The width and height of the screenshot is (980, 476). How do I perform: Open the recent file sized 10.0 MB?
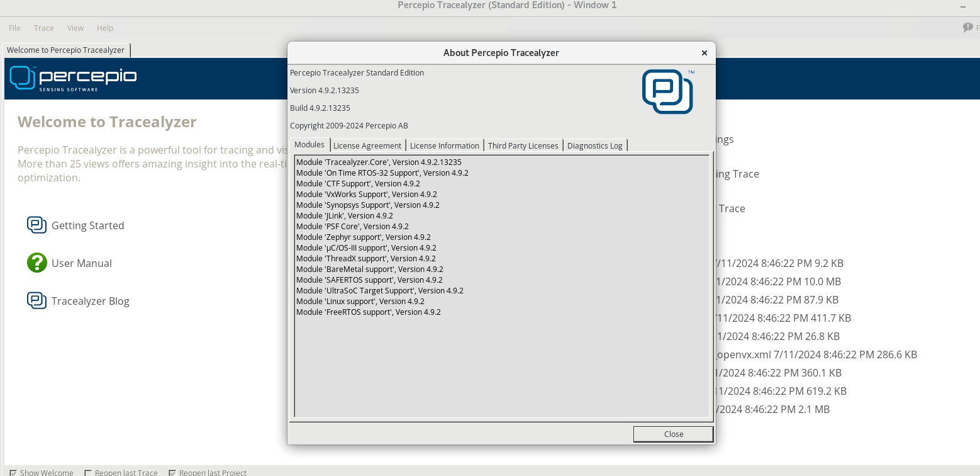(779, 281)
